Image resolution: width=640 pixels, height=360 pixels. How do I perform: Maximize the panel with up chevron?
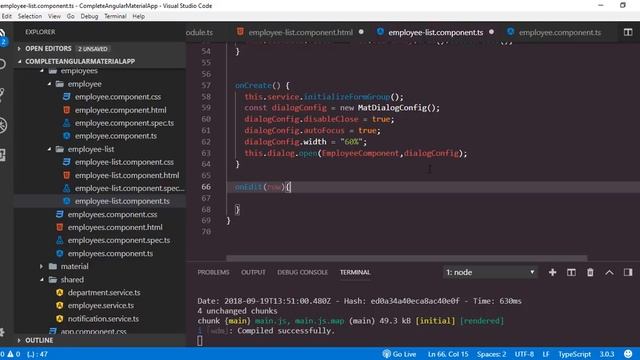pos(609,272)
